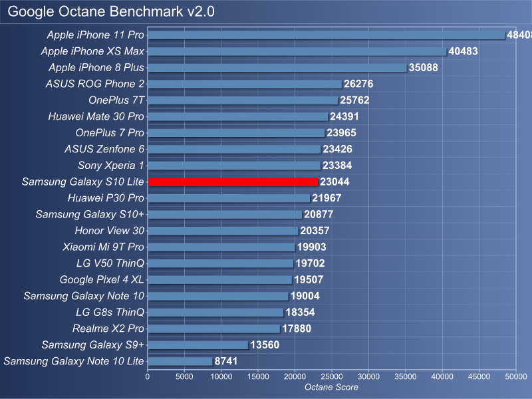
Task: Select the "50000" axis tick label
Action: pyautogui.click(x=516, y=376)
